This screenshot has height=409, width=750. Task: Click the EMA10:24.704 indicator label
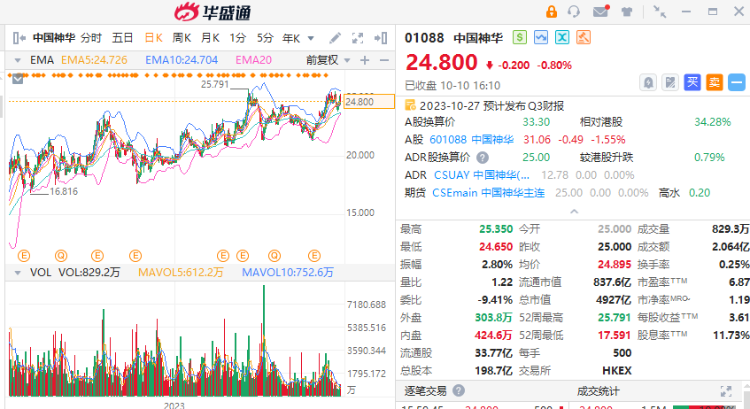pos(181,60)
